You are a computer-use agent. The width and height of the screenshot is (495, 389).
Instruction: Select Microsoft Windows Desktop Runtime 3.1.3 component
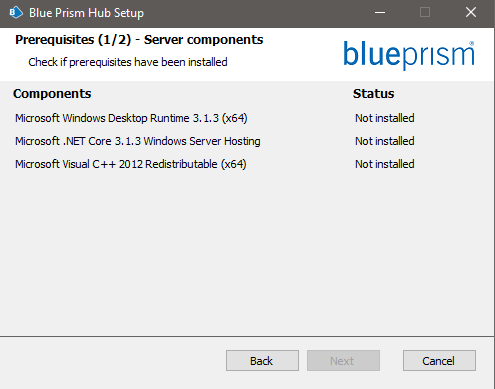click(x=131, y=118)
